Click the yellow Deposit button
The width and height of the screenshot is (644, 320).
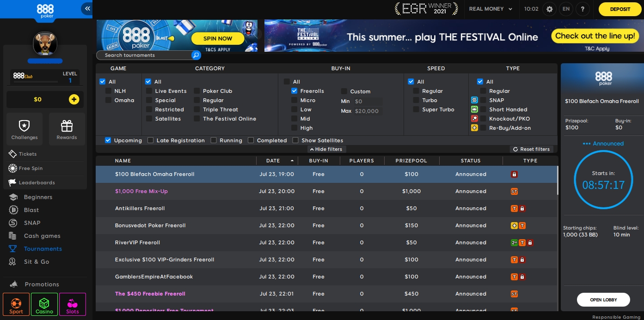coord(620,9)
